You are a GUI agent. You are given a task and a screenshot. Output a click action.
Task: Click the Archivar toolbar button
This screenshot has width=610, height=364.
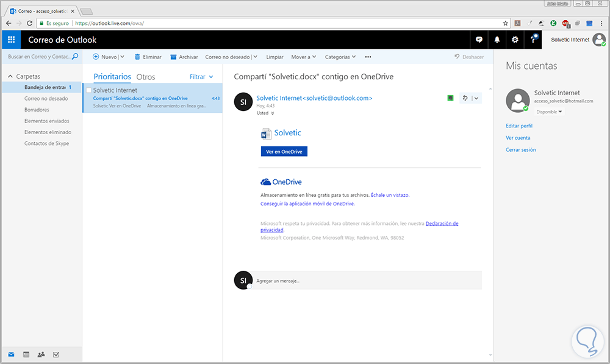[184, 57]
